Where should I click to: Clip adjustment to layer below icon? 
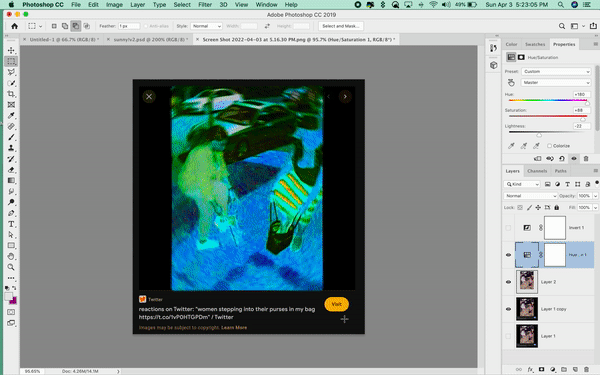538,158
